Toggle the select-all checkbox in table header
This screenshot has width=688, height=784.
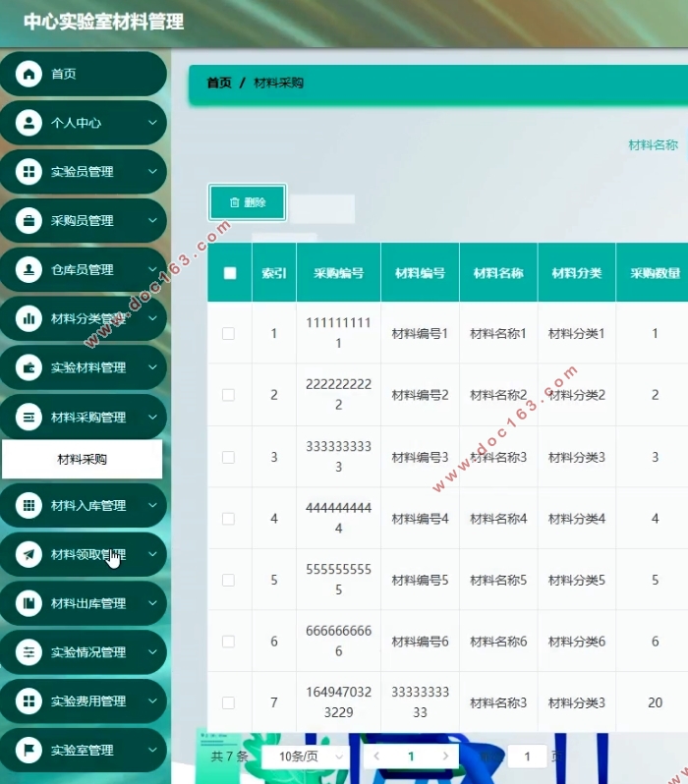[230, 273]
